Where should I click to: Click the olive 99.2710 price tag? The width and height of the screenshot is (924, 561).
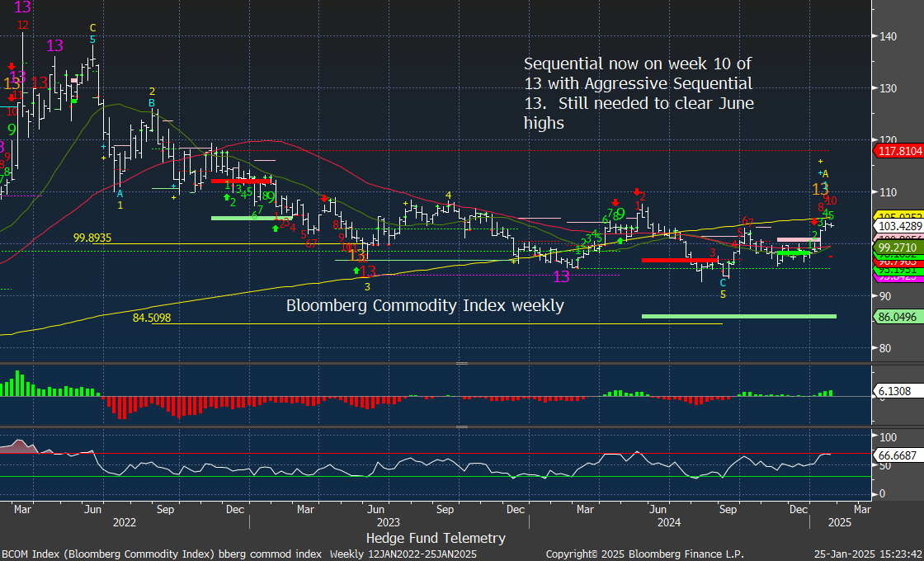tap(898, 247)
